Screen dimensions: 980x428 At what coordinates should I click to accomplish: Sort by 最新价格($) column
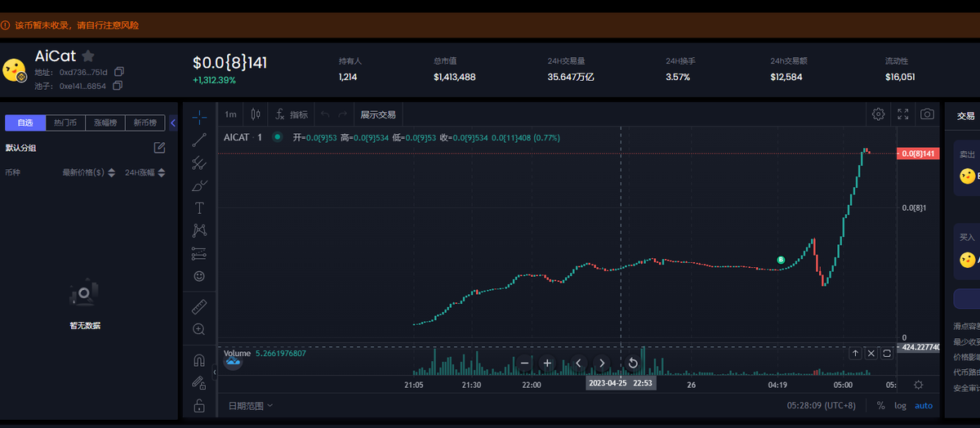[x=89, y=172]
